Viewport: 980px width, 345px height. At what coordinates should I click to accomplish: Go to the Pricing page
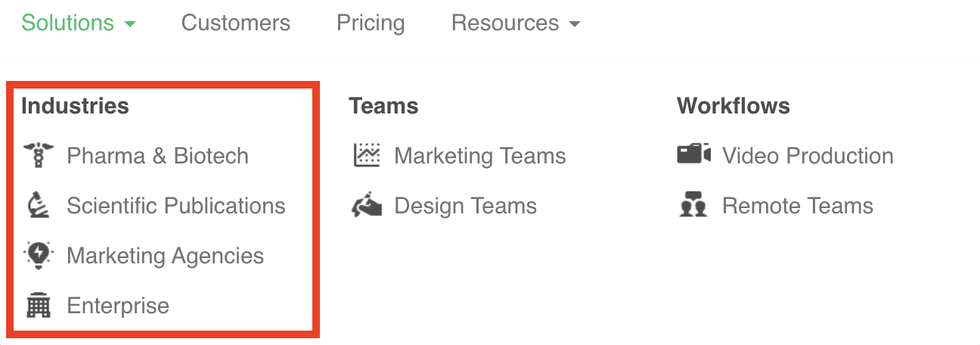click(371, 23)
